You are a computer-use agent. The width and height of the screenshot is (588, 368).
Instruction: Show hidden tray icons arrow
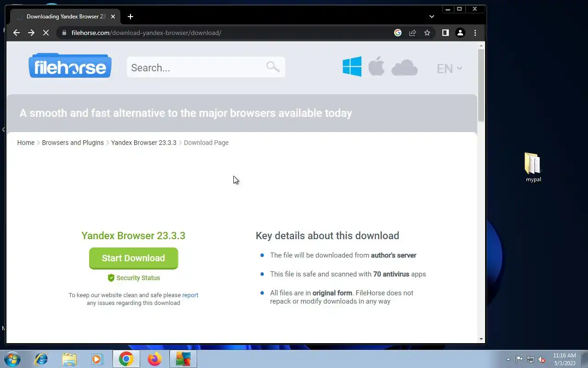point(508,359)
